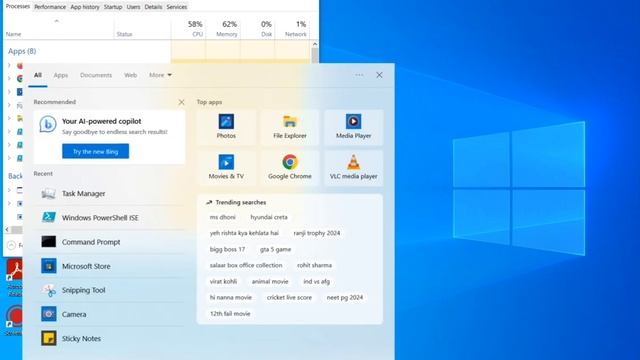This screenshot has height=360, width=640.
Task: Click Task Manager vertical scrollbar up arrow
Action: coord(315,44)
